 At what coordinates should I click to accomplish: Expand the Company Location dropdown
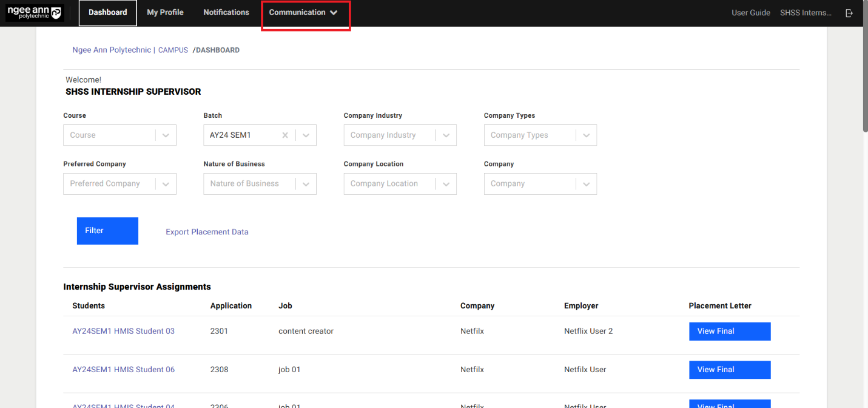click(446, 184)
